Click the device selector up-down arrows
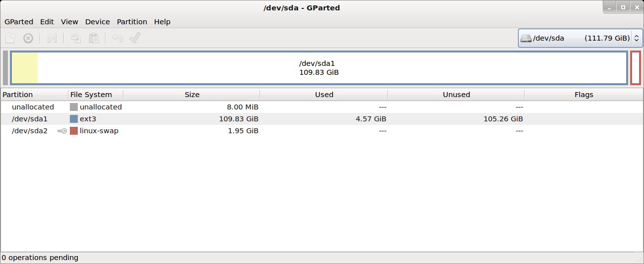 (x=637, y=38)
